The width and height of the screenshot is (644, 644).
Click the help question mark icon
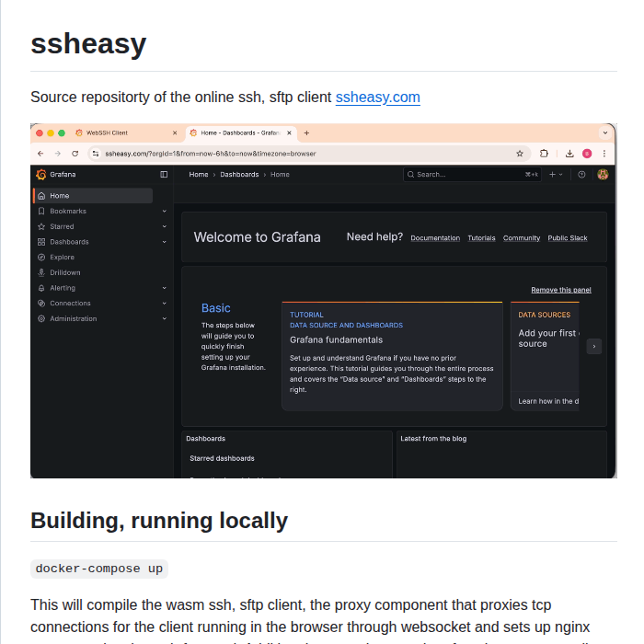(581, 175)
